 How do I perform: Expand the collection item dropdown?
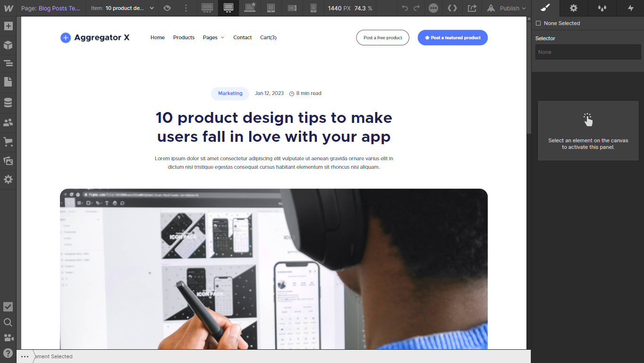(152, 8)
